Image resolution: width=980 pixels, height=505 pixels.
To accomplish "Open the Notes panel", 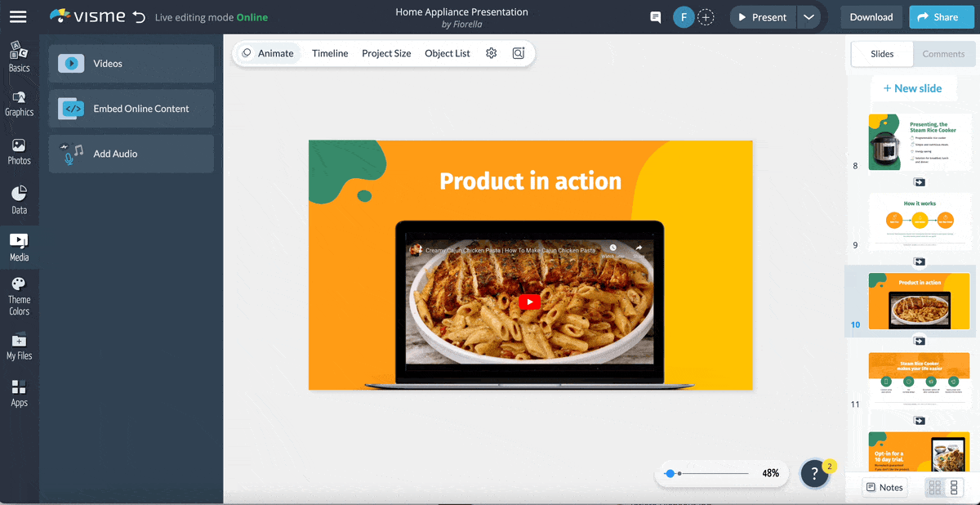I will pyautogui.click(x=884, y=487).
